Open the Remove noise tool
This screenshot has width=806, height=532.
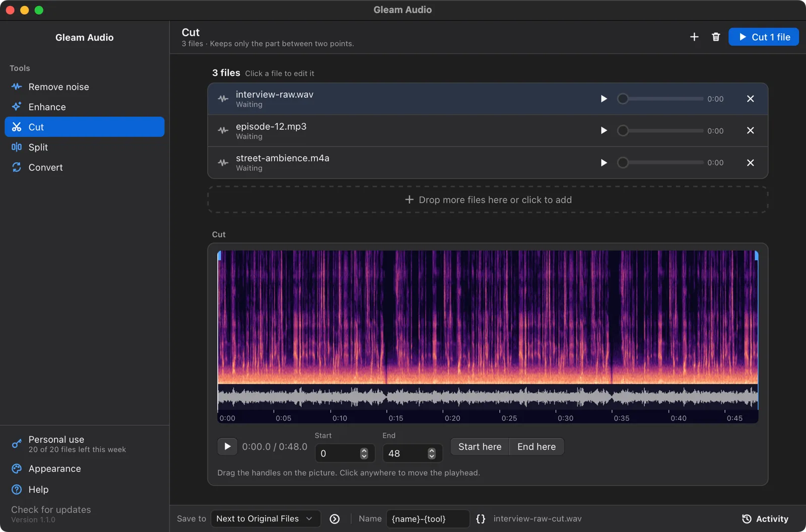[84, 87]
